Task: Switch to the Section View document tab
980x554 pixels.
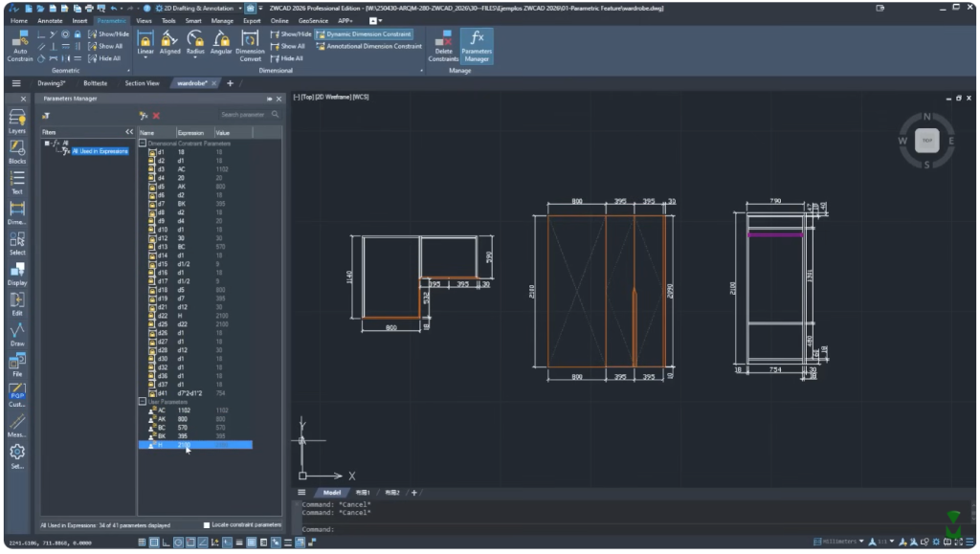Action: coord(142,83)
